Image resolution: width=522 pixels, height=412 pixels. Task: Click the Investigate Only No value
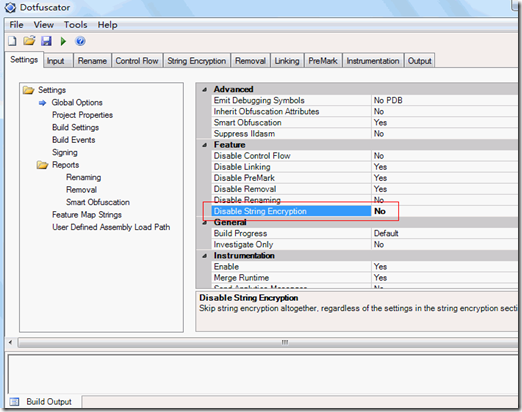pos(446,244)
